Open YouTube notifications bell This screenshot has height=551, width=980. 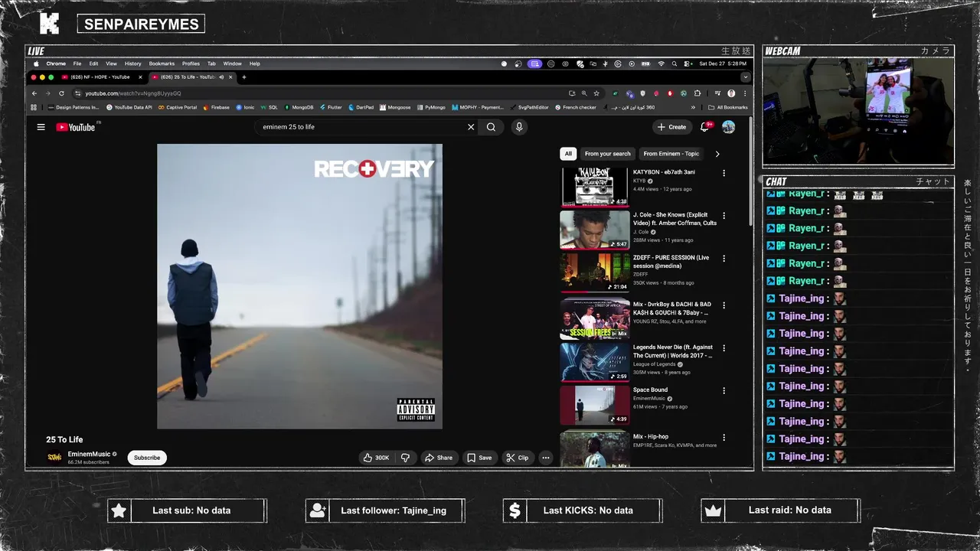pos(705,127)
